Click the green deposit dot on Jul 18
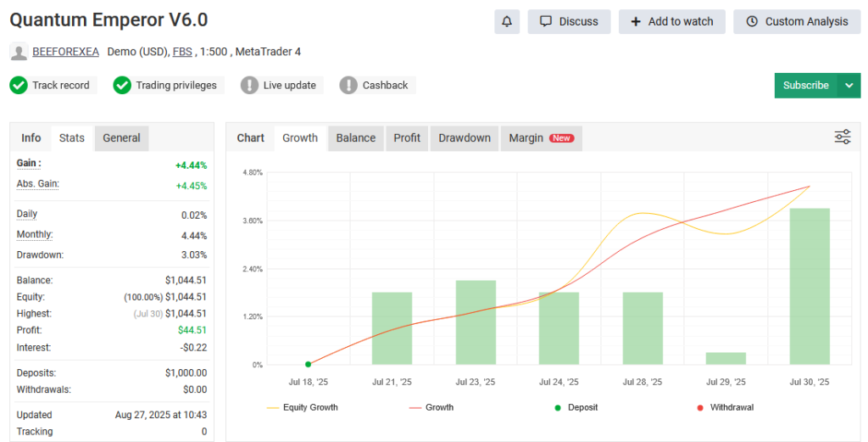This screenshot has height=442, width=868. pos(308,364)
